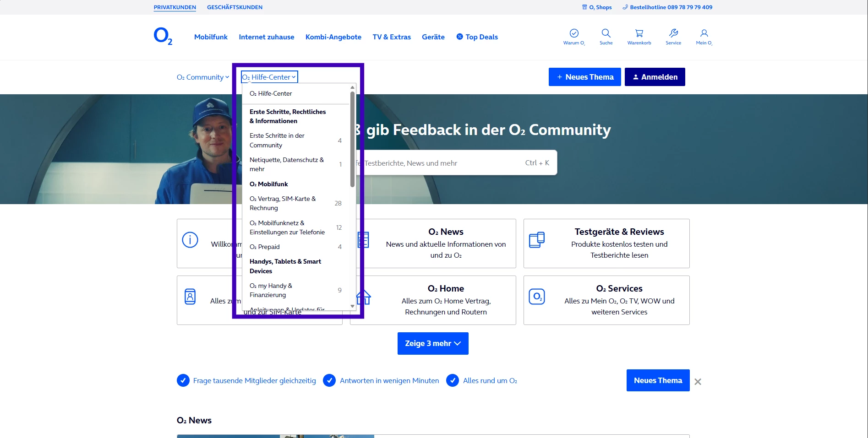Click the O2 Shops store icon

coord(584,7)
